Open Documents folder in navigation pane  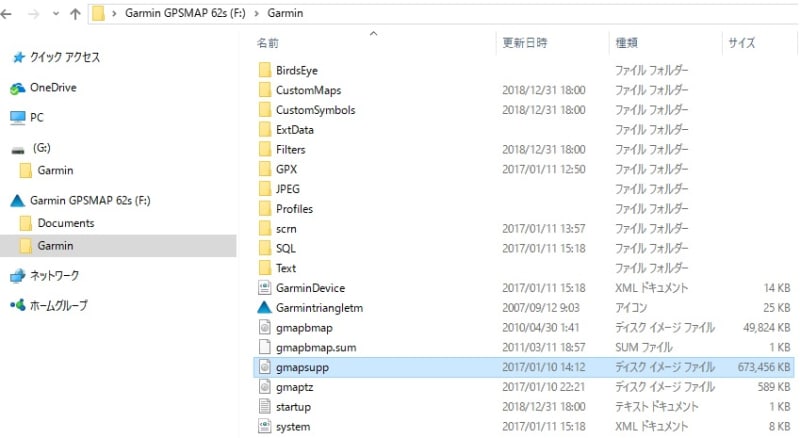[x=66, y=223]
